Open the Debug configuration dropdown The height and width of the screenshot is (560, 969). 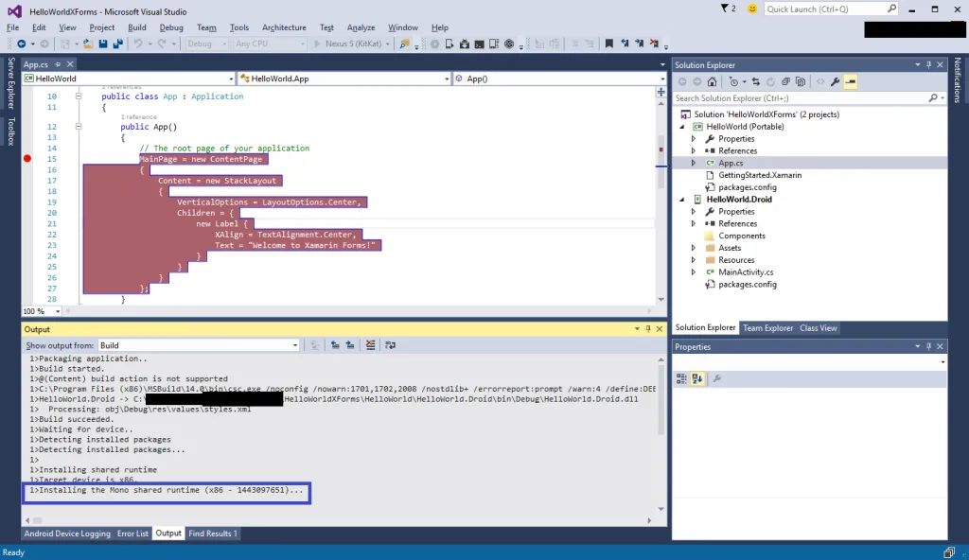point(207,44)
